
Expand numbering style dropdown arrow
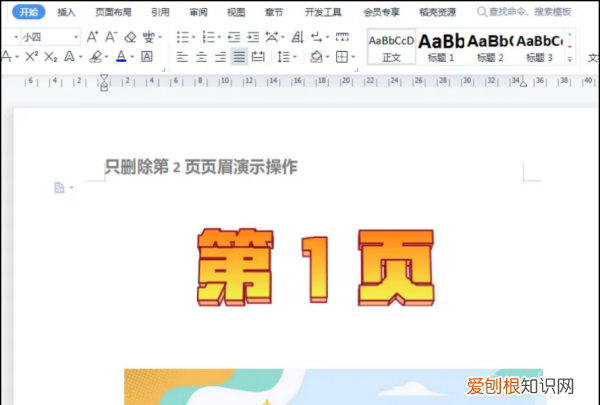point(219,37)
